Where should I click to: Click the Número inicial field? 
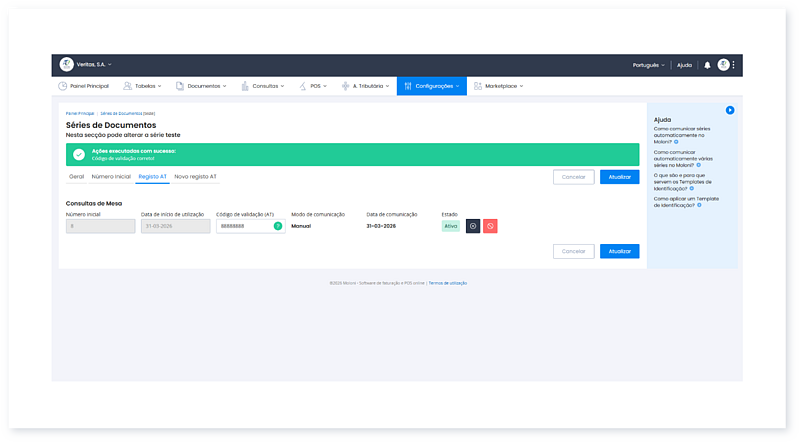101,226
